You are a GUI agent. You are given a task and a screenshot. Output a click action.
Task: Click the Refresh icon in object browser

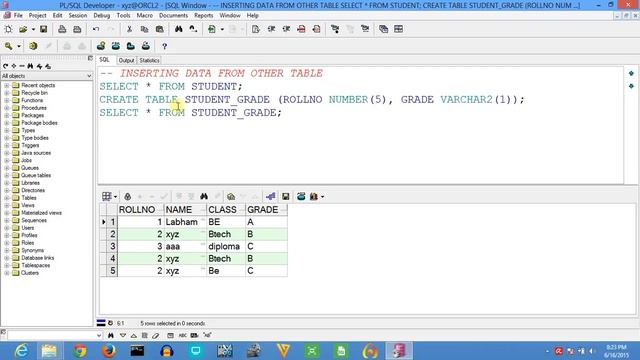tap(5, 66)
